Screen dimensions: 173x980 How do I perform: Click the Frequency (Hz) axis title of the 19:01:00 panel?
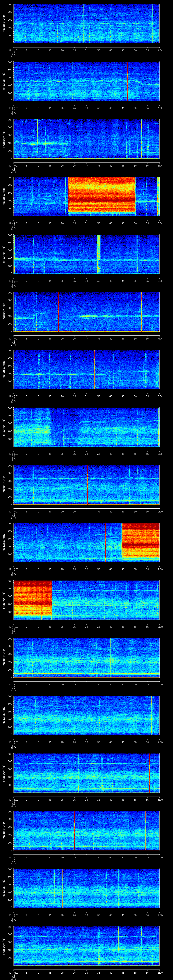[x=4, y=24]
